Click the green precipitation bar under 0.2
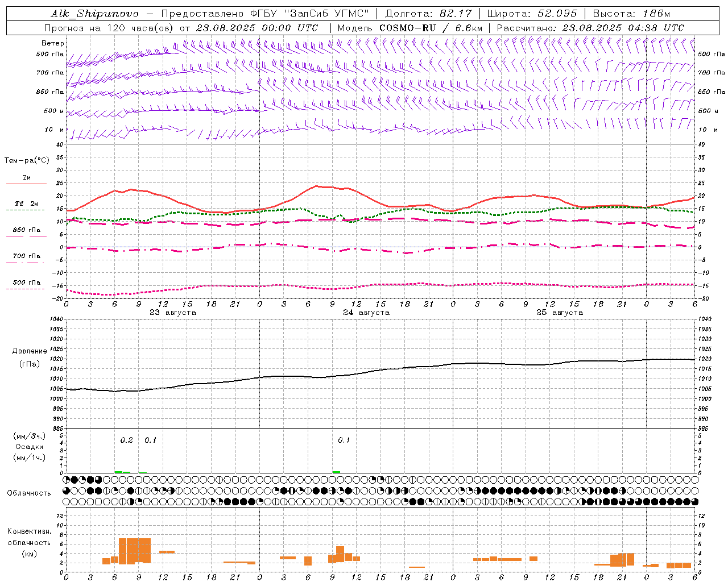The width and height of the screenshot is (728, 582). (x=122, y=472)
